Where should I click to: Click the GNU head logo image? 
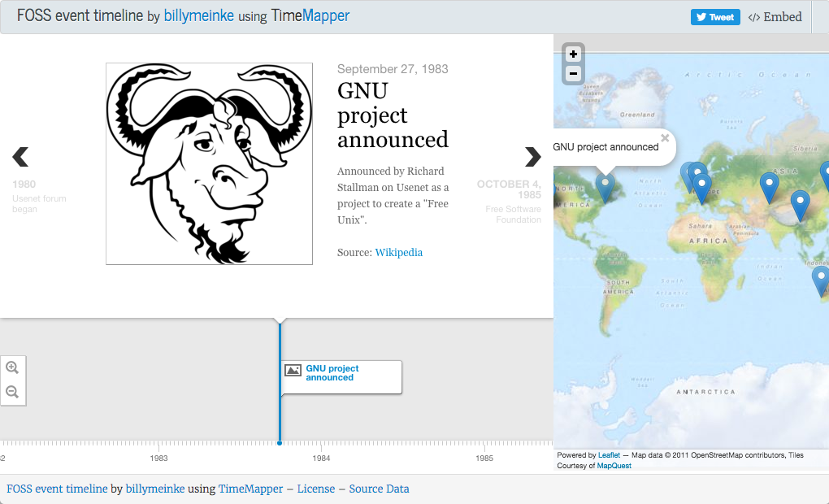[209, 163]
